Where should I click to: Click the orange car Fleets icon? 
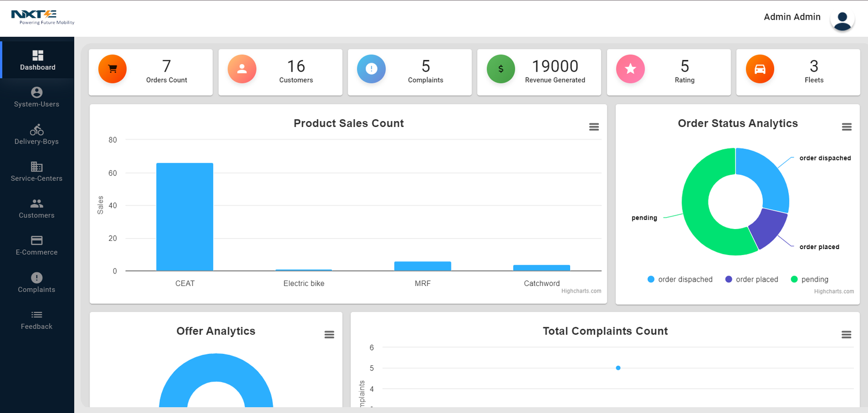(x=760, y=69)
